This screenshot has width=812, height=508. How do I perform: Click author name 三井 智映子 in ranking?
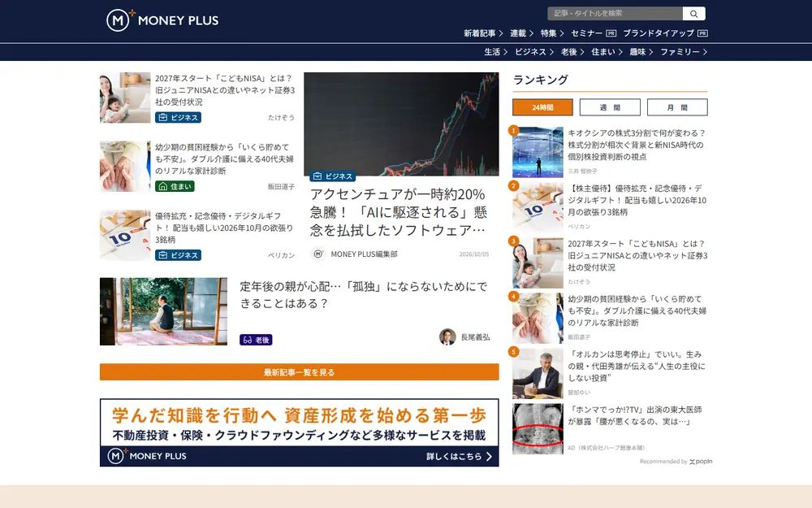pyautogui.click(x=582, y=171)
